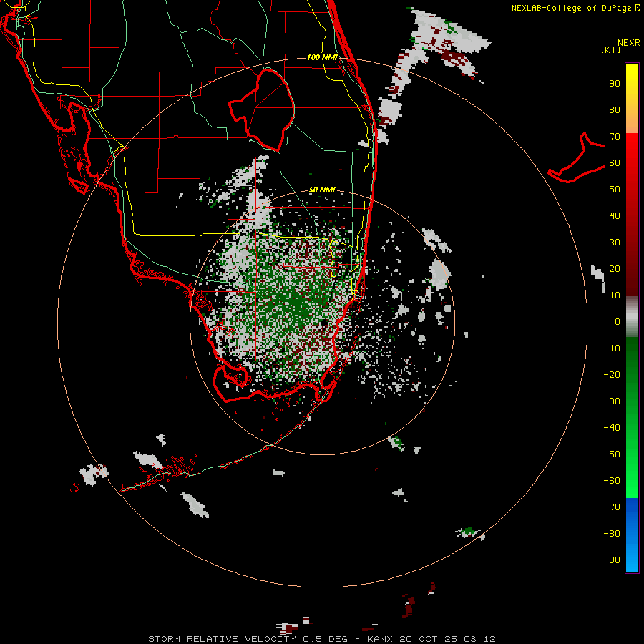The height and width of the screenshot is (644, 644).
Task: Click the 60 value on velocity scale
Action: coord(615,163)
